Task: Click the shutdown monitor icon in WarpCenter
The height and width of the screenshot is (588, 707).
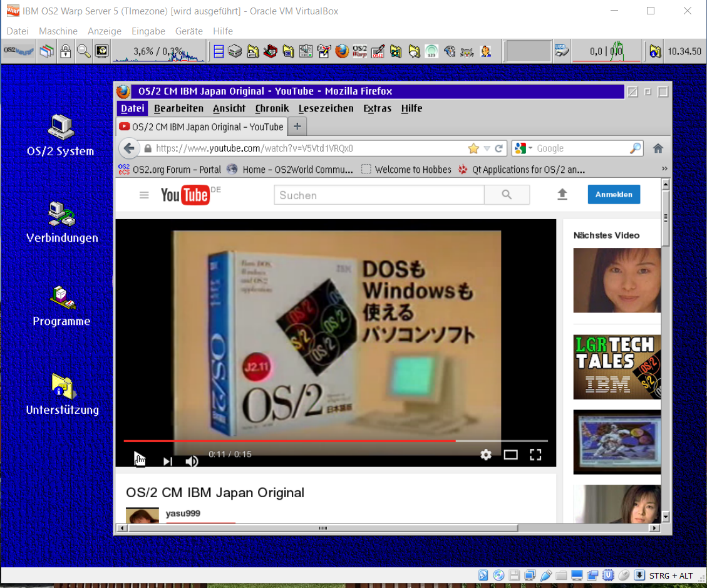Action: pos(102,51)
